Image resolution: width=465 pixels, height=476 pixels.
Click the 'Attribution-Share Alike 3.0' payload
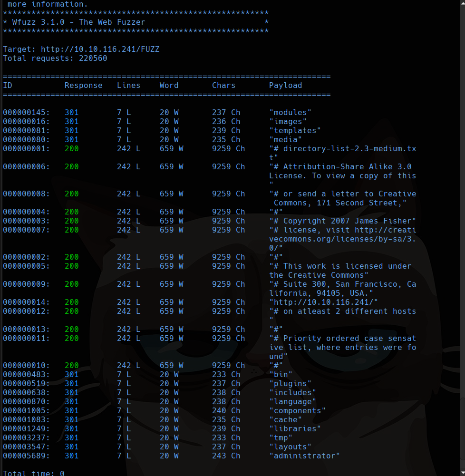pos(342,175)
